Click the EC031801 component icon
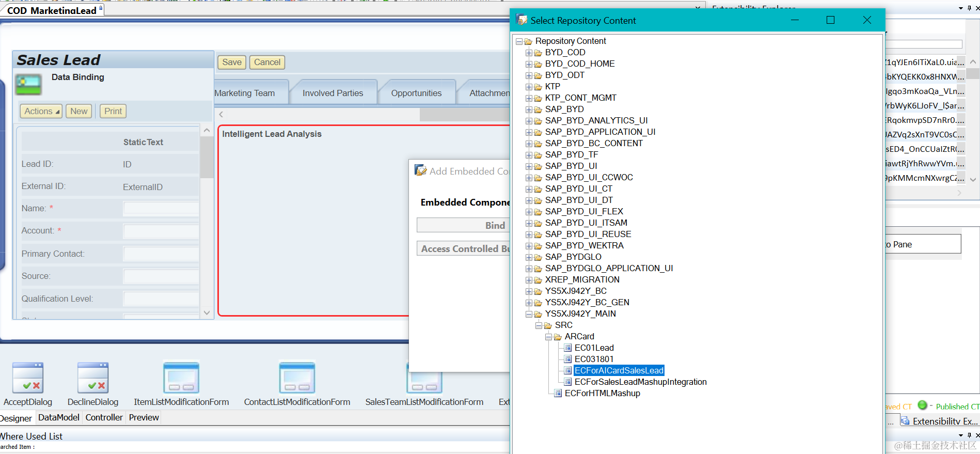The width and height of the screenshot is (980, 454). click(x=568, y=359)
